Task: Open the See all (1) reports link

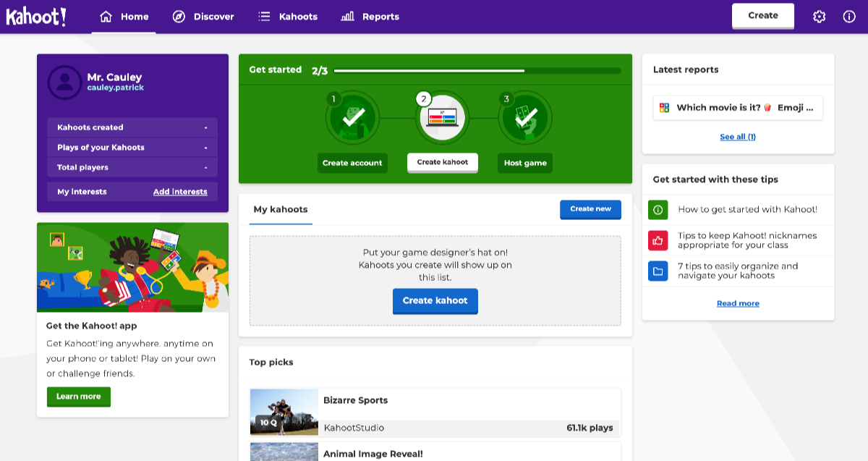Action: tap(738, 137)
